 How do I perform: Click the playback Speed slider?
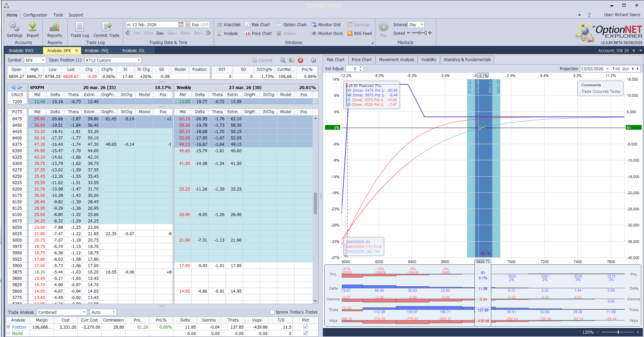419,33
